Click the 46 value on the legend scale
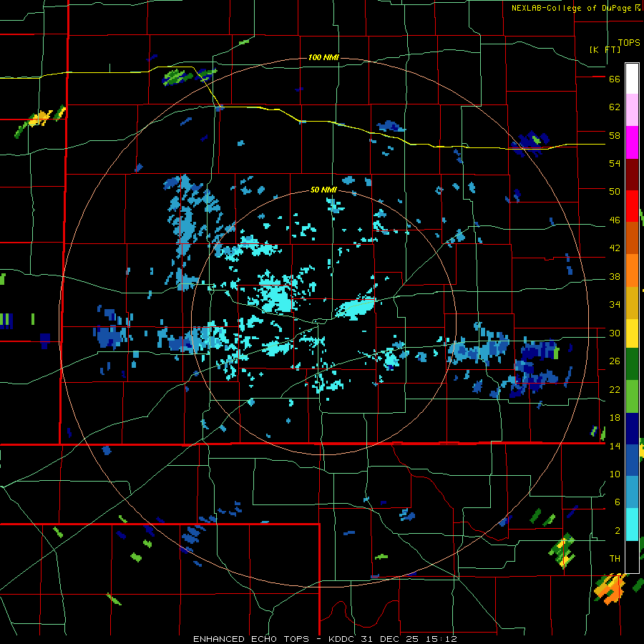 (x=615, y=220)
